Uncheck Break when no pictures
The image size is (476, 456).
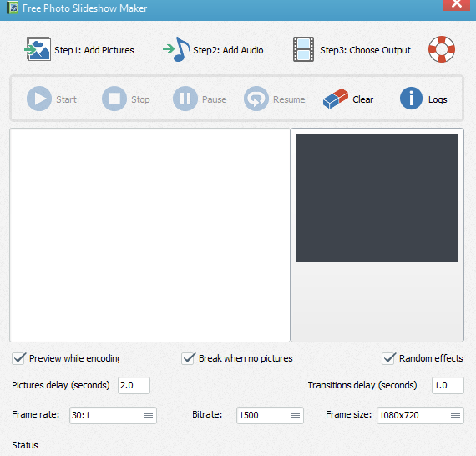[x=188, y=358]
